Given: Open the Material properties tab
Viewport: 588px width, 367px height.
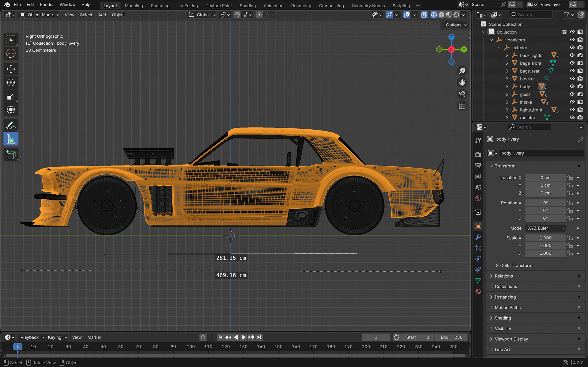Looking at the screenshot, I should (x=478, y=291).
